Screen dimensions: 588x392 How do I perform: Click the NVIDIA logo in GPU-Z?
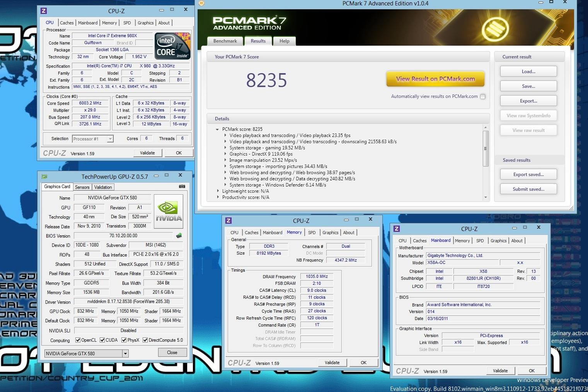169,212
